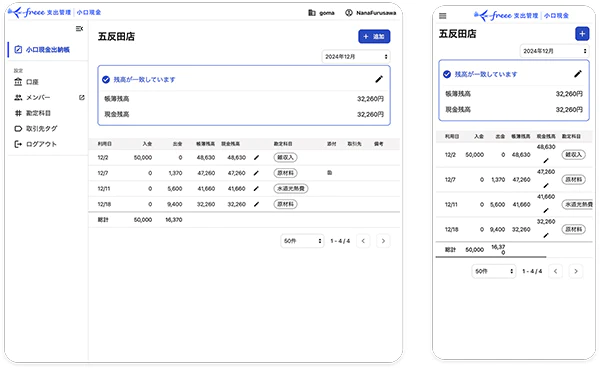
Task: Click the goma company icon in header
Action: point(312,13)
